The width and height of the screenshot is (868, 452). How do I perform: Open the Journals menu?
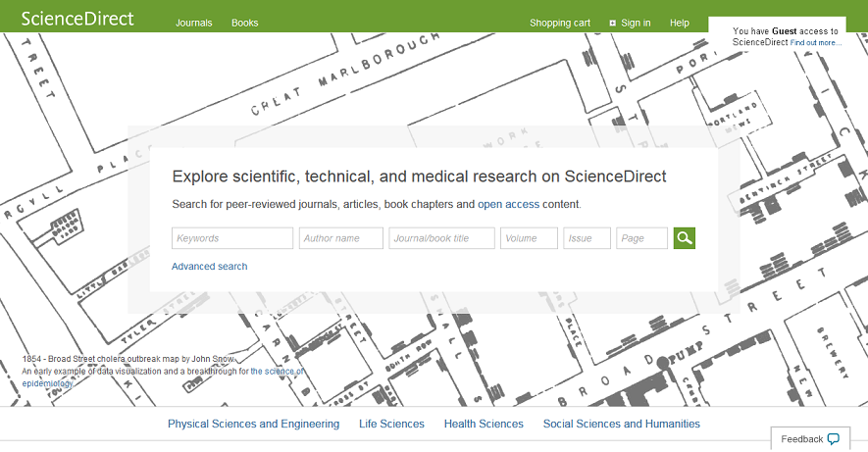(194, 23)
